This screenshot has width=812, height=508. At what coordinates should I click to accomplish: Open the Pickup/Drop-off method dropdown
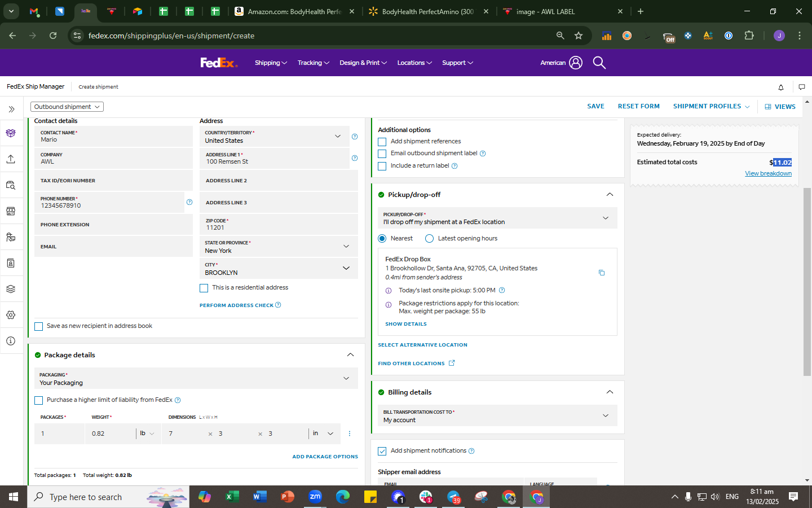coord(497,218)
